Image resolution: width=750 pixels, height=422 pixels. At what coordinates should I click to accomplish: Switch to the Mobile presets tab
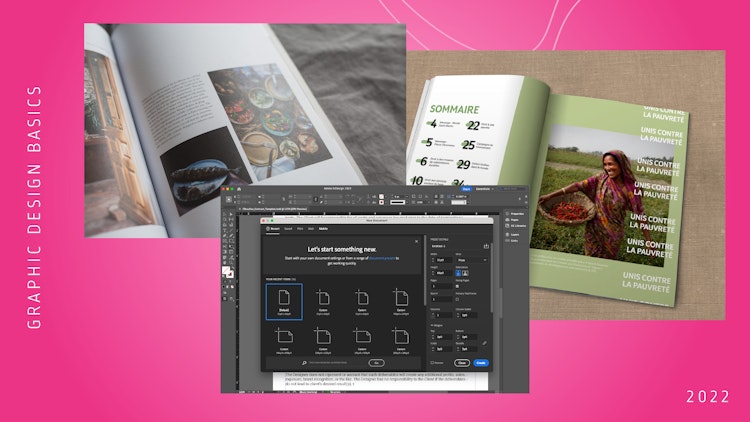(323, 229)
